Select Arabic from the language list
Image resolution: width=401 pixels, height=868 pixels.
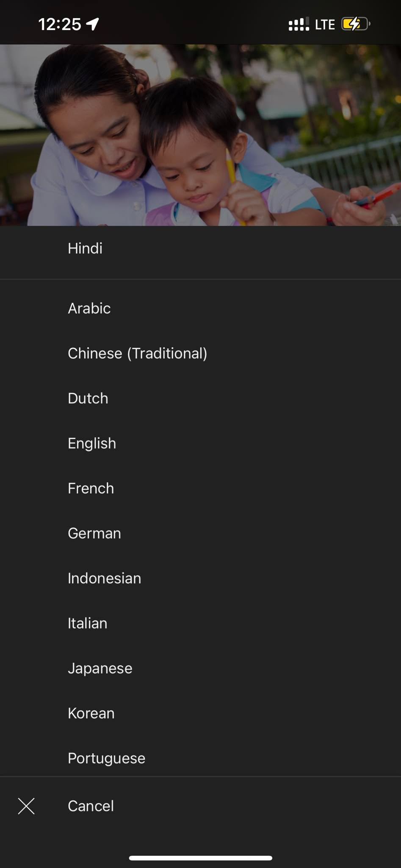(200, 309)
